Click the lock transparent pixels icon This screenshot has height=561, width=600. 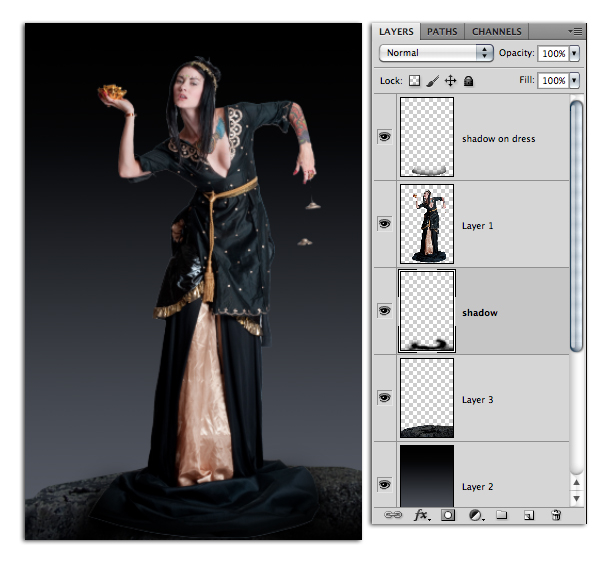[x=414, y=81]
